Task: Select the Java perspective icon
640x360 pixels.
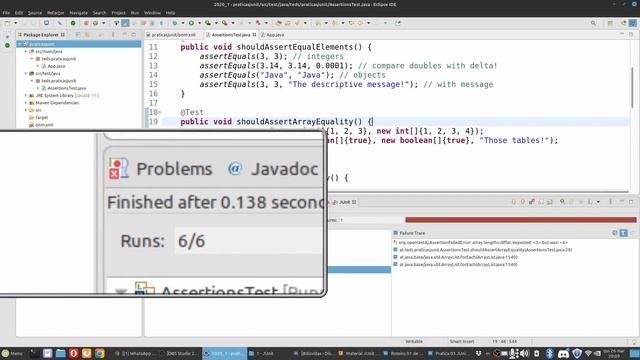Action: [x=632, y=23]
